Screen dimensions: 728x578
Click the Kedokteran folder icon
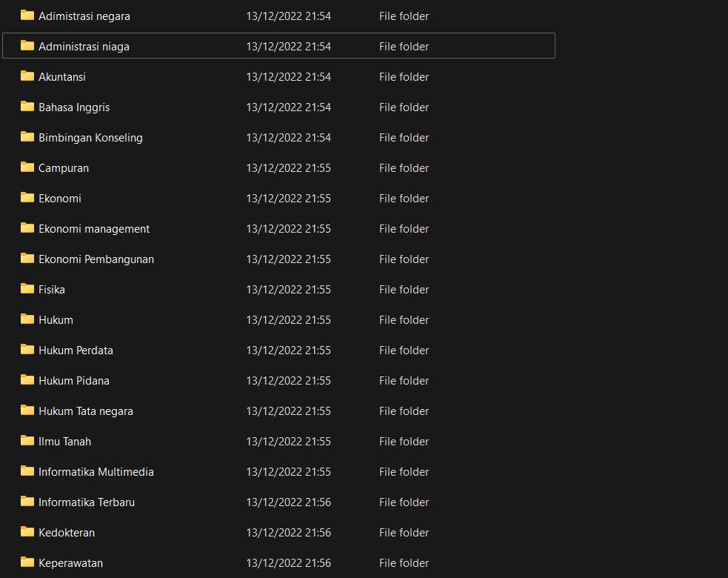(x=27, y=532)
